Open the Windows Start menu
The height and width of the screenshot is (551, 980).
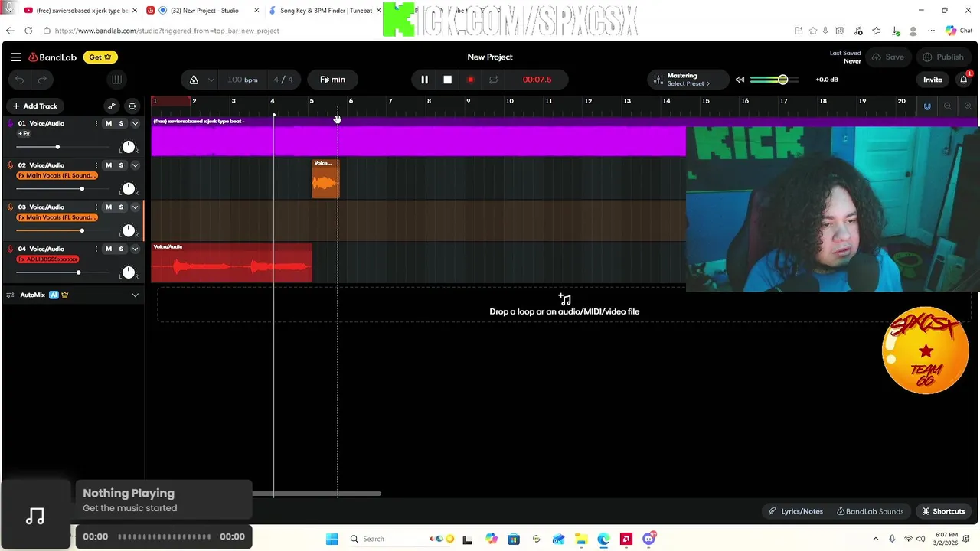tap(332, 539)
